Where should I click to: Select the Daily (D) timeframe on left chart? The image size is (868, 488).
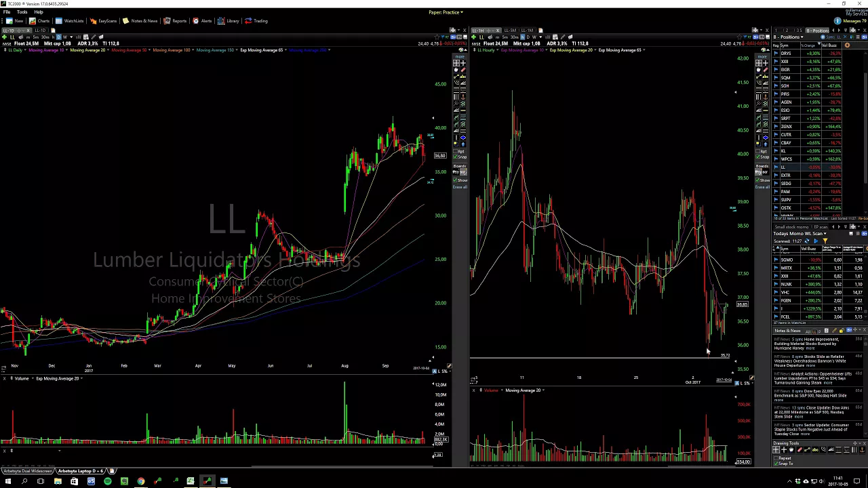[59, 37]
